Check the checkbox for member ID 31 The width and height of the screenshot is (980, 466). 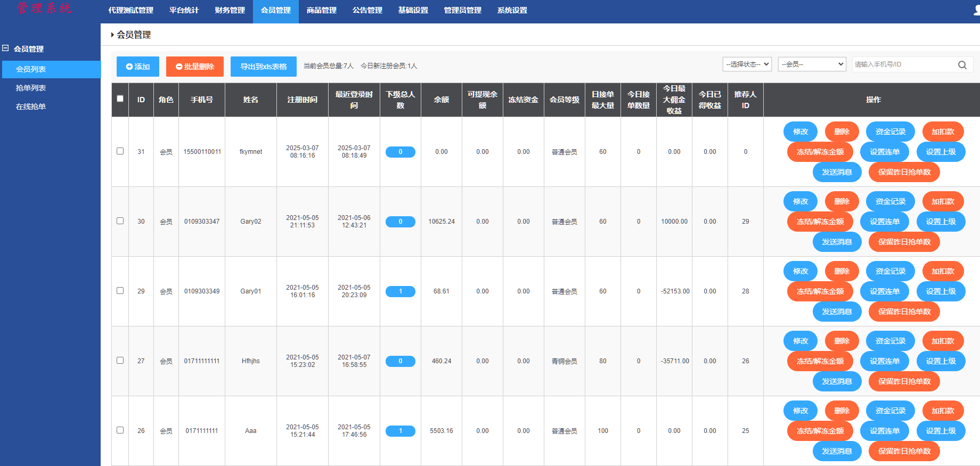coord(120,151)
